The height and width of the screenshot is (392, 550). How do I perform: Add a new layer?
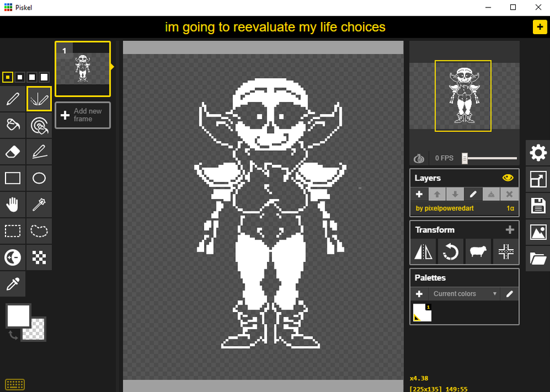tap(419, 194)
